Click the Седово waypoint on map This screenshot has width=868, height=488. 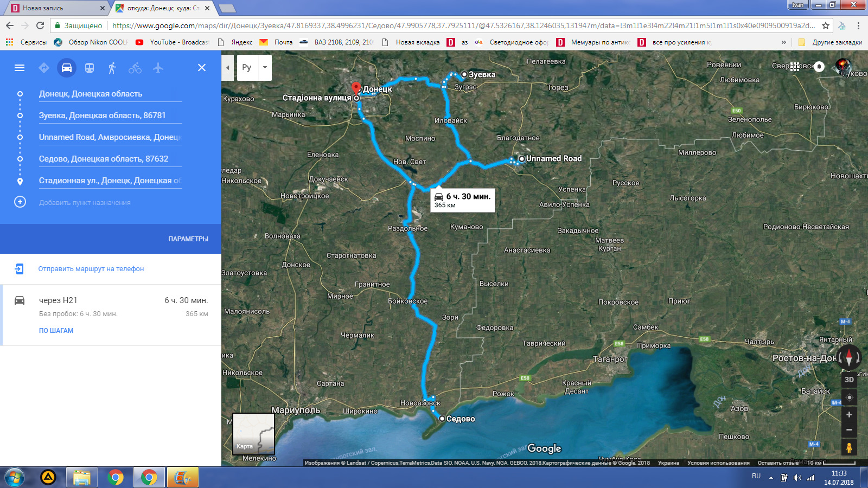(x=442, y=419)
